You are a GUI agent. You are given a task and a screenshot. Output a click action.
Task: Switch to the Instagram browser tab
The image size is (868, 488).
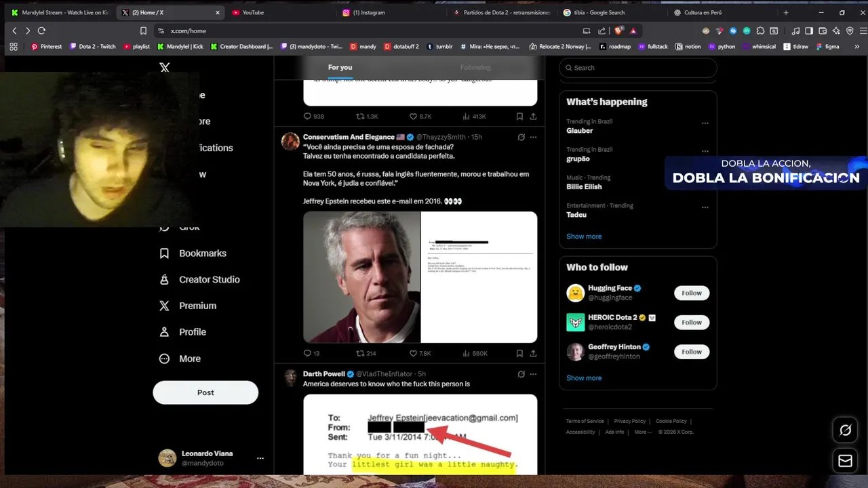click(x=391, y=12)
